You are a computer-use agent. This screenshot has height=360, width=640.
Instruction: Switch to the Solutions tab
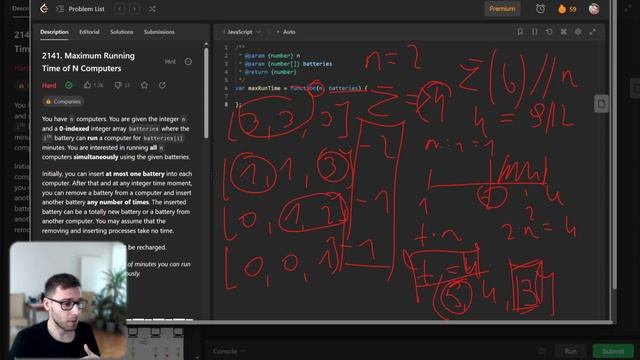pyautogui.click(x=122, y=32)
